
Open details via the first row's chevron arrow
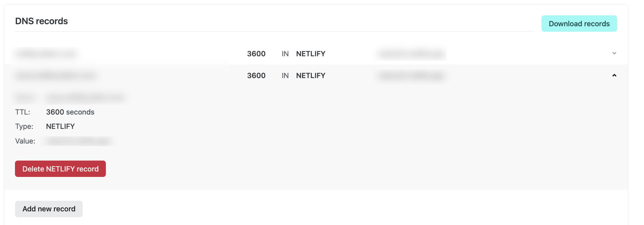(x=614, y=54)
